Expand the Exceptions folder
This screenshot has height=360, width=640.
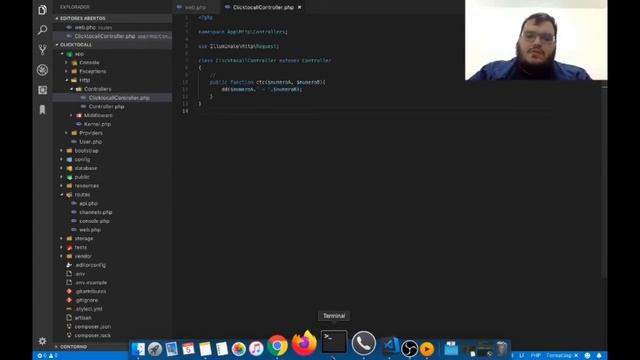[x=93, y=71]
